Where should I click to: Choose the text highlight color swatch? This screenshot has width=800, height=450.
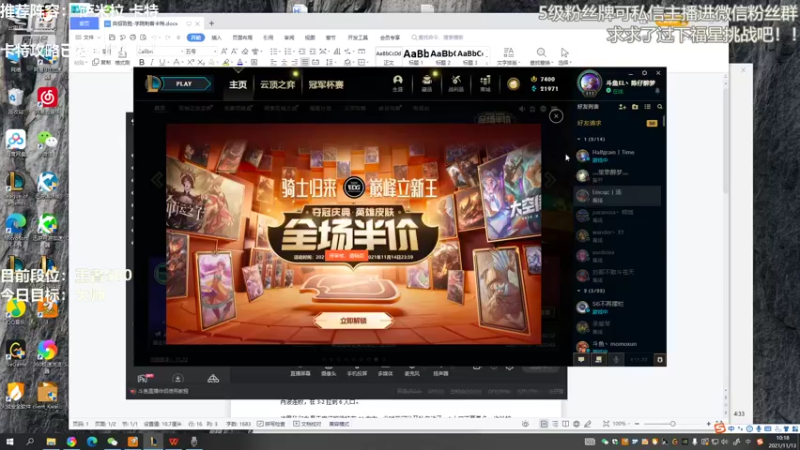[226, 62]
